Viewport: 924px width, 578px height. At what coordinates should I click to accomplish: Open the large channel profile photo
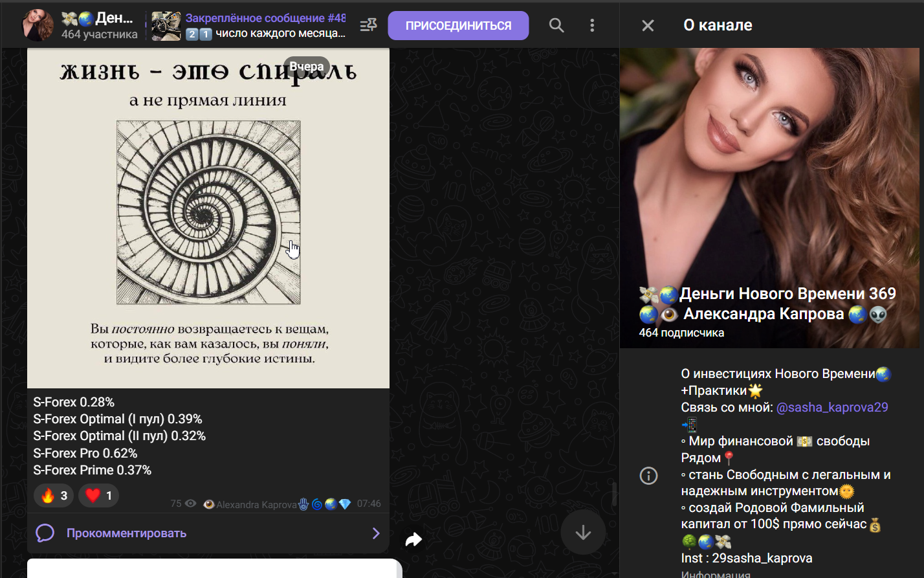[x=769, y=198]
